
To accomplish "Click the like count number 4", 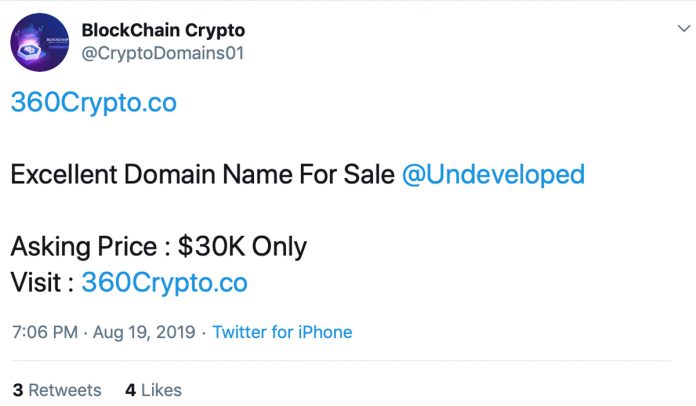I will click(130, 389).
